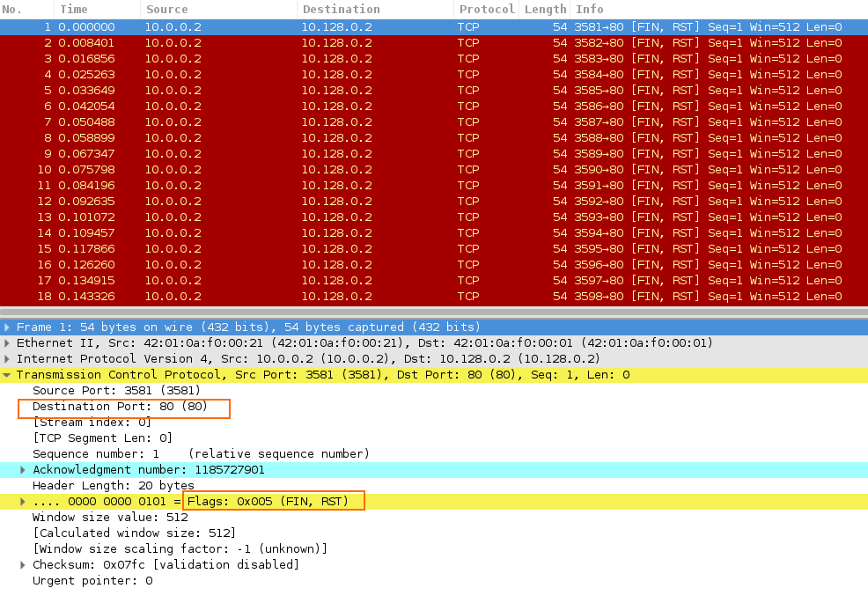The width and height of the screenshot is (868, 603).
Task: Expand the Acknowledgment number field
Action: (23, 470)
